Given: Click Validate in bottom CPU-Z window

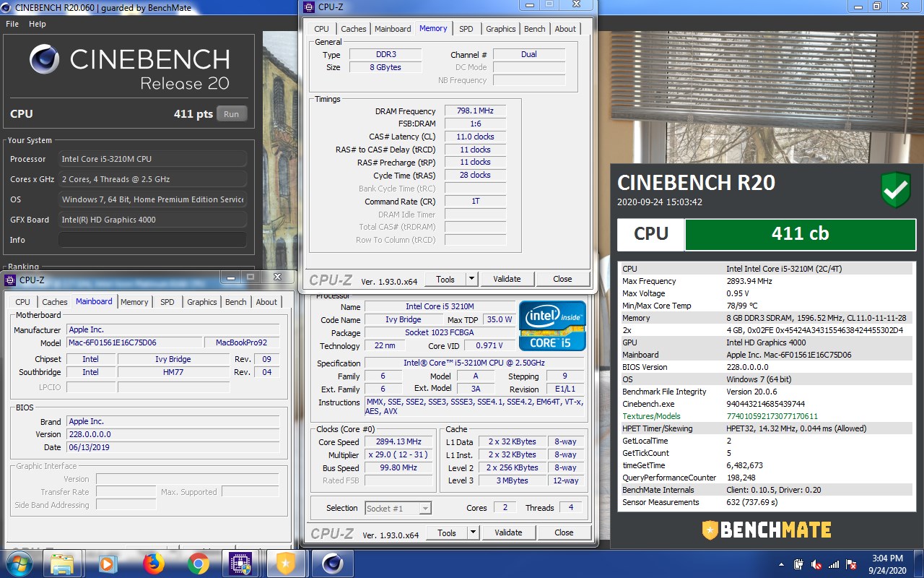Looking at the screenshot, I should tap(508, 532).
